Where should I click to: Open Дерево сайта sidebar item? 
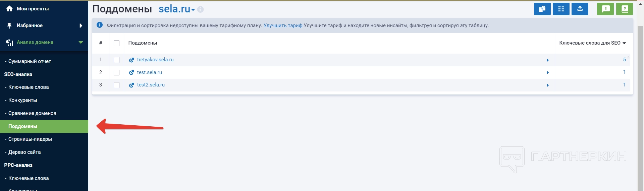click(24, 152)
